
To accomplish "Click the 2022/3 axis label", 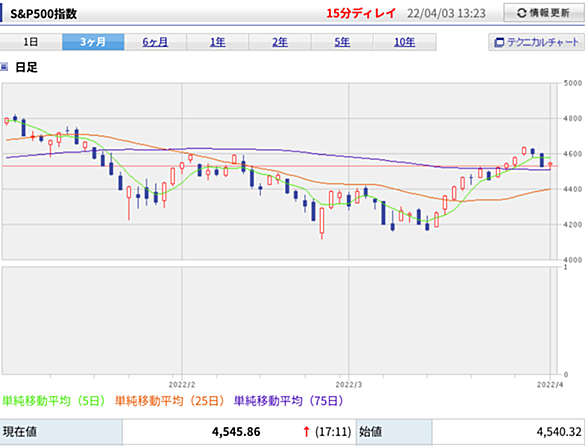I will (349, 385).
